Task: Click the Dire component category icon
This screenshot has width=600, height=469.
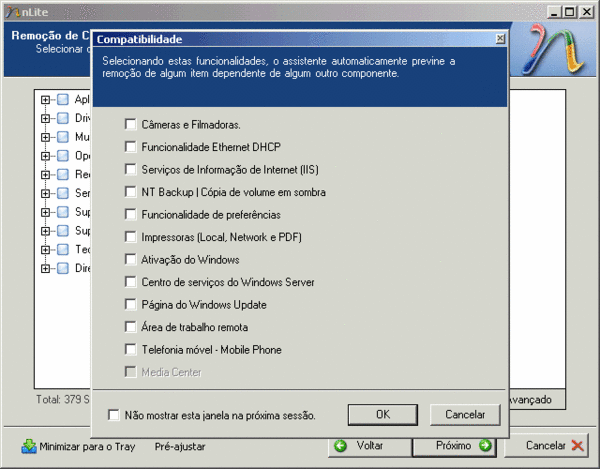Action: [63, 268]
